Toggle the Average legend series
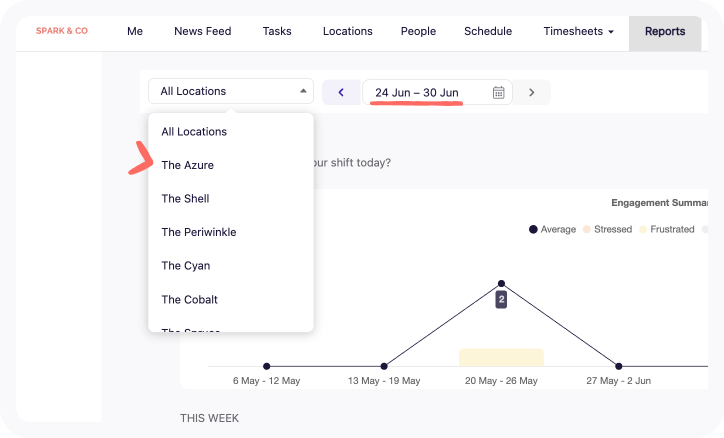Image resolution: width=724 pixels, height=438 pixels. [x=553, y=229]
